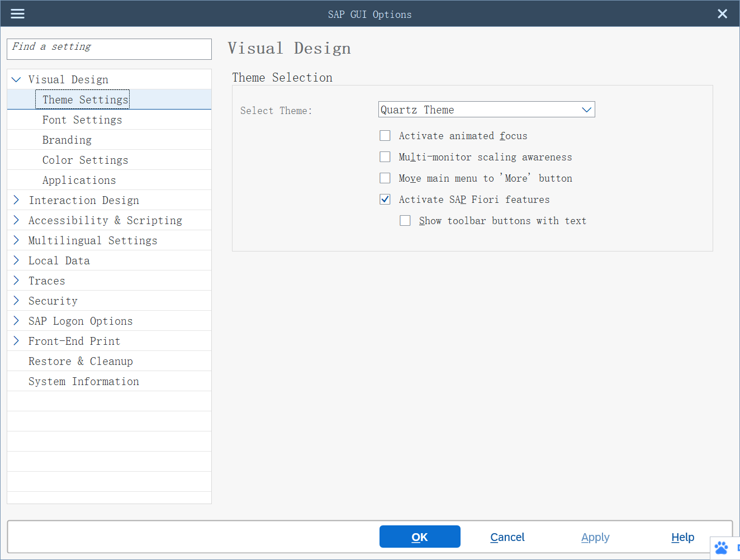Screen dimensions: 740x560
Task: Enable Move main menu to 'More' button
Action: point(385,178)
